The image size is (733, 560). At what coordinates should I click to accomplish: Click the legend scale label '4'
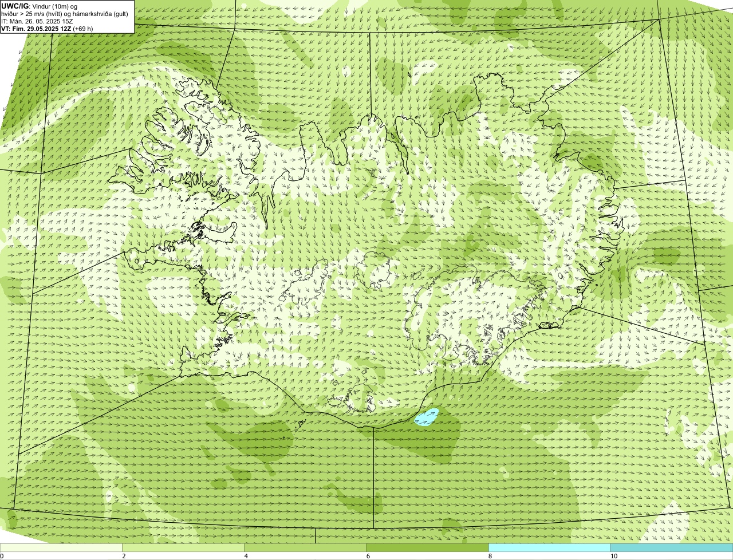coord(246,556)
